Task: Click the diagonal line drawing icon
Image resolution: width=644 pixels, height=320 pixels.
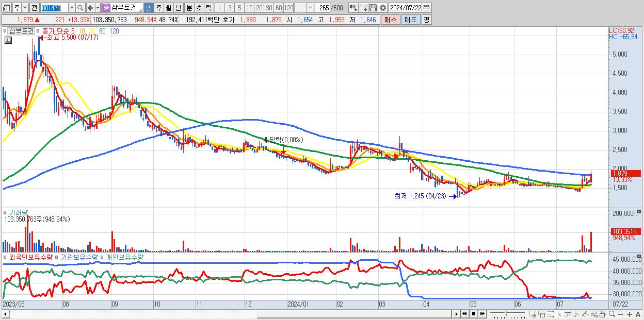Action: (x=585, y=314)
